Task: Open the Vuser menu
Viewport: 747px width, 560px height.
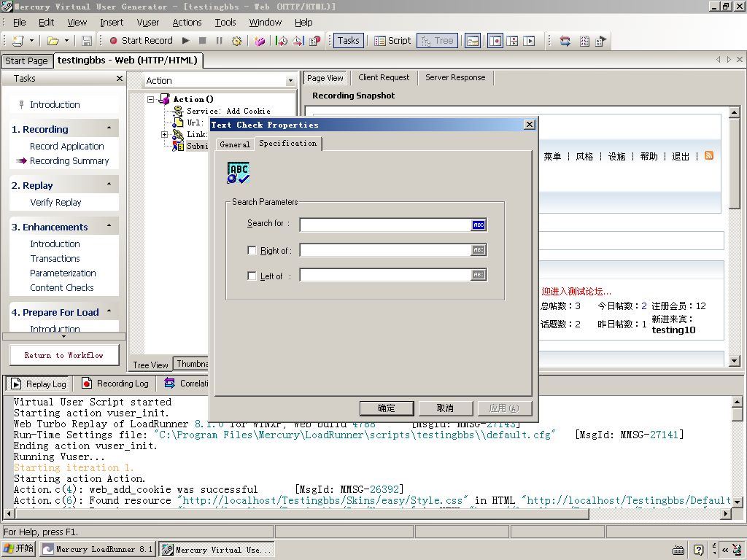Action: point(148,23)
